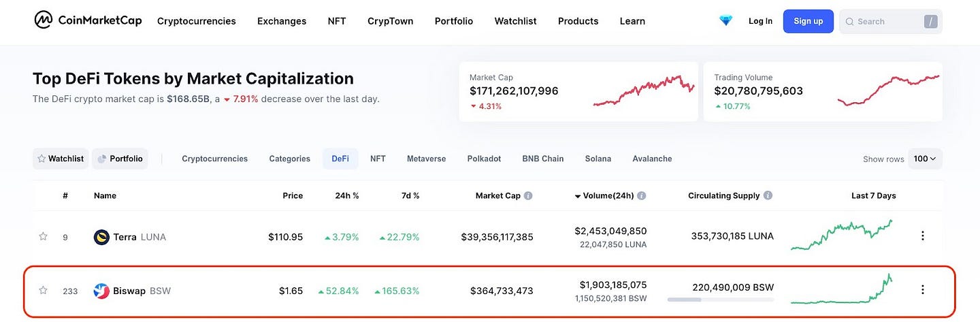Screen dimensions: 980x322
Task: Toggle Volume(24h) sort arrow
Action: click(578, 196)
